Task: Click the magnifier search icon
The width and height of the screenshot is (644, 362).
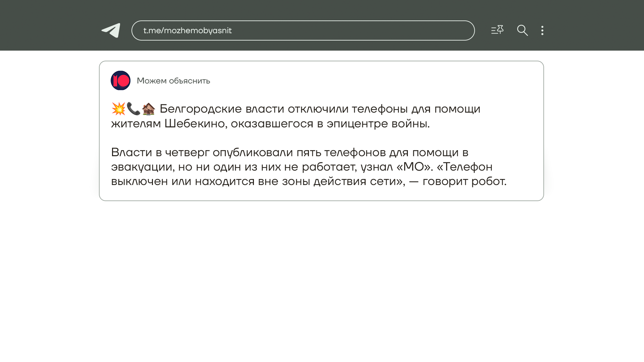Action: tap(522, 31)
